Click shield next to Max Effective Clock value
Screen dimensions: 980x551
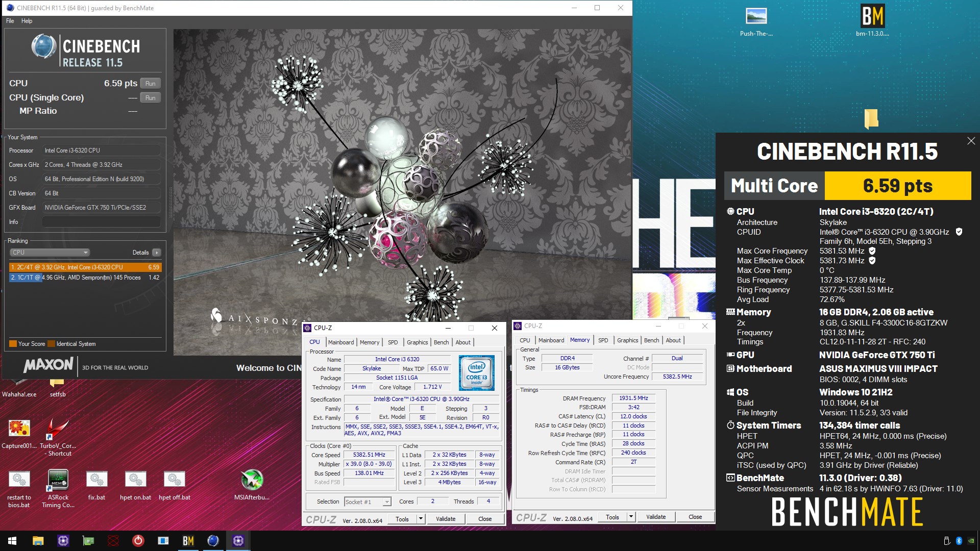point(872,260)
